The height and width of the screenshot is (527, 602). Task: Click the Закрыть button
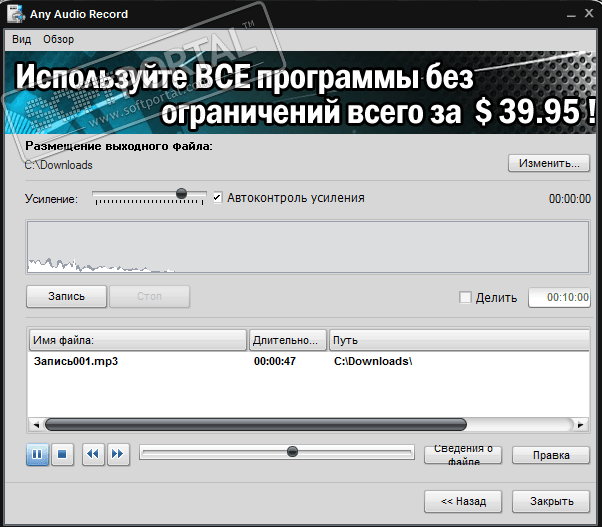click(551, 501)
